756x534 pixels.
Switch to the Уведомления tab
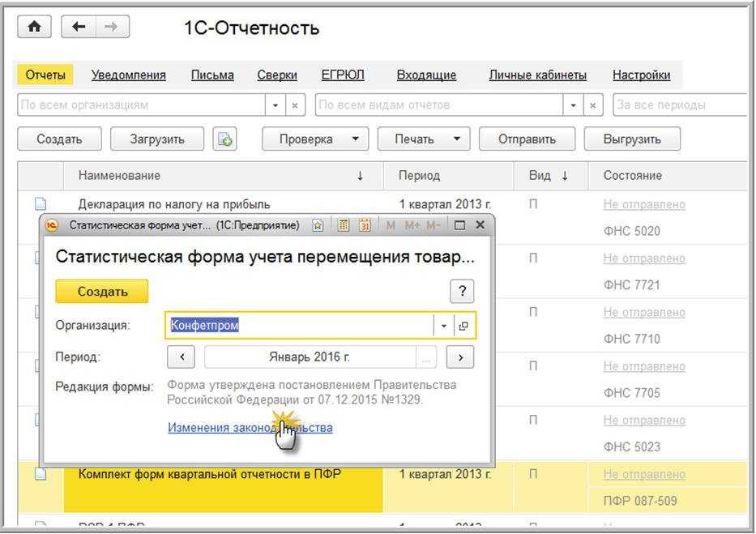click(128, 75)
